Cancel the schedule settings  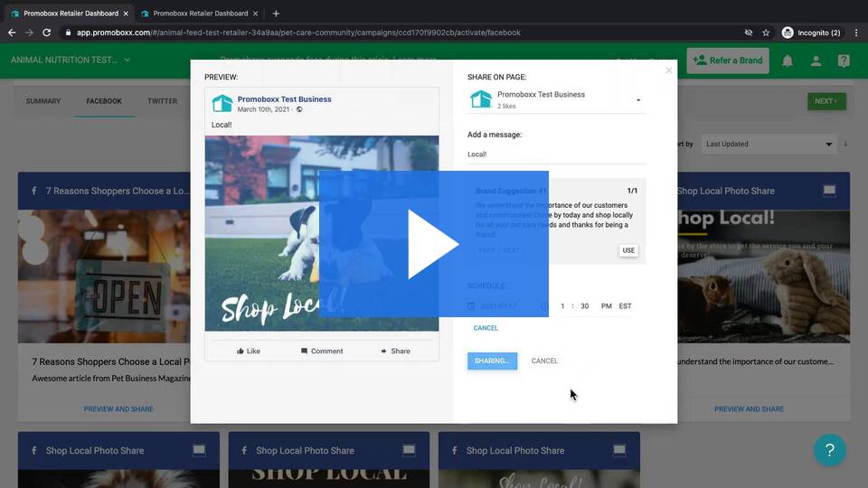click(486, 328)
